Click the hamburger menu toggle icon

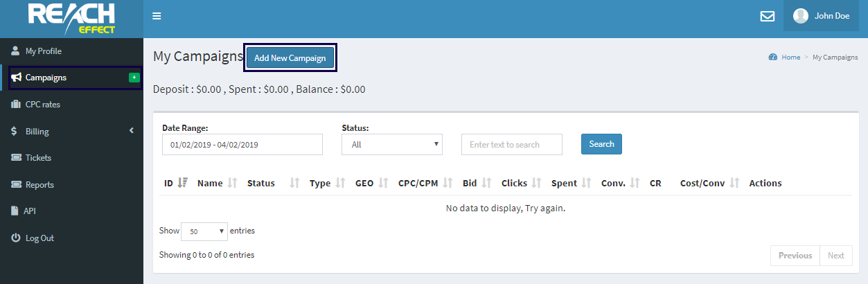click(x=157, y=16)
